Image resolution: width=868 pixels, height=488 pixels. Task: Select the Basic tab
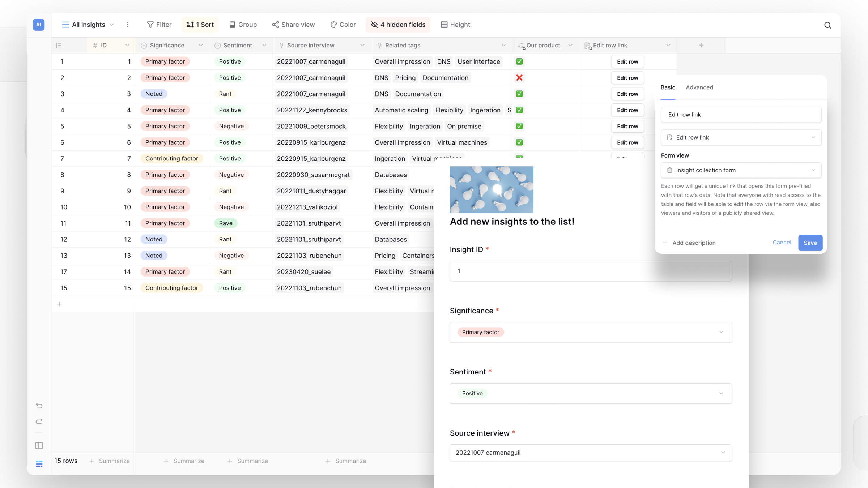(668, 87)
